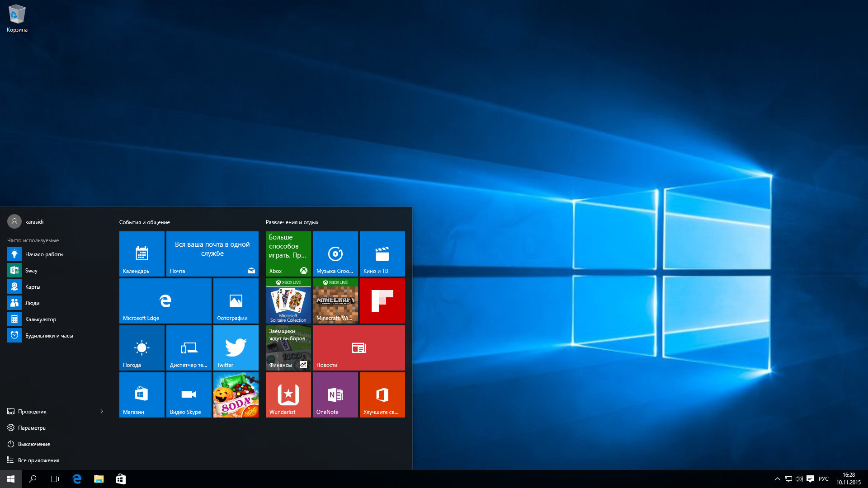
Task: Launch Edge from the taskbar
Action: (x=77, y=479)
